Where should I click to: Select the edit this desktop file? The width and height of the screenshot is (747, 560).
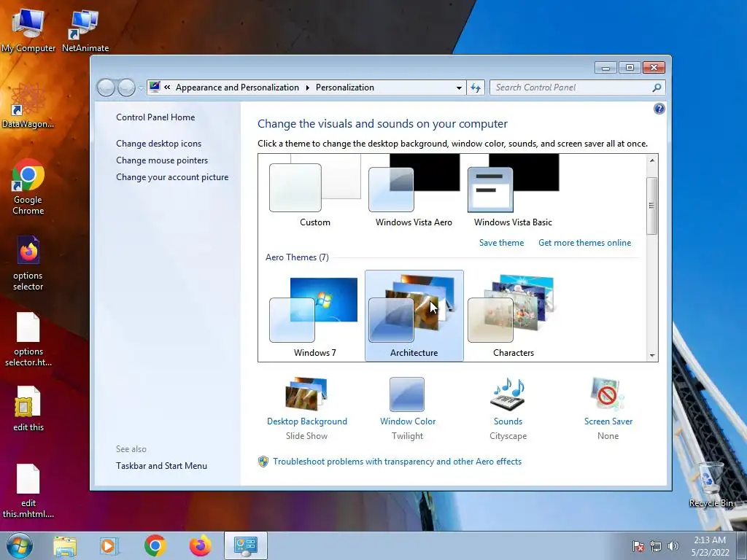(x=28, y=408)
